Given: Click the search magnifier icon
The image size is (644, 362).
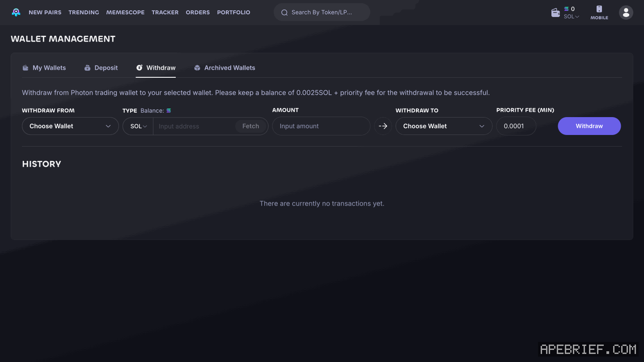Looking at the screenshot, I should (x=284, y=13).
